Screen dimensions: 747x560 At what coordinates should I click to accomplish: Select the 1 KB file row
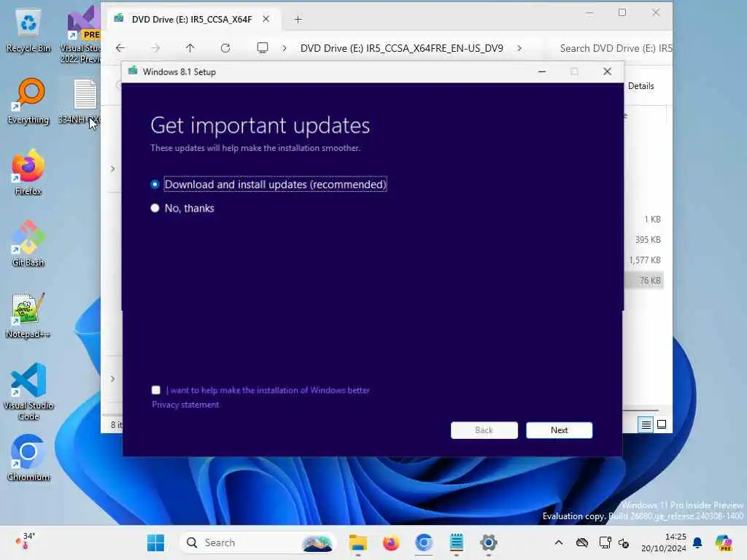point(643,219)
